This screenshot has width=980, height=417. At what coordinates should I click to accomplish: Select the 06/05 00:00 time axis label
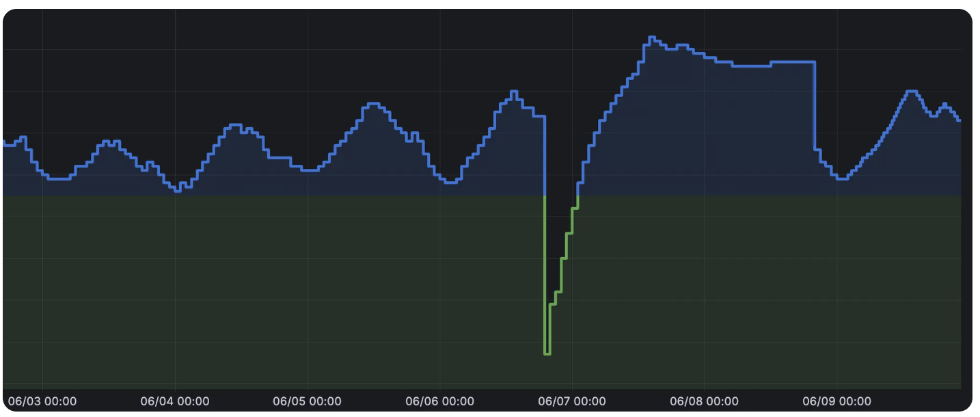[307, 401]
